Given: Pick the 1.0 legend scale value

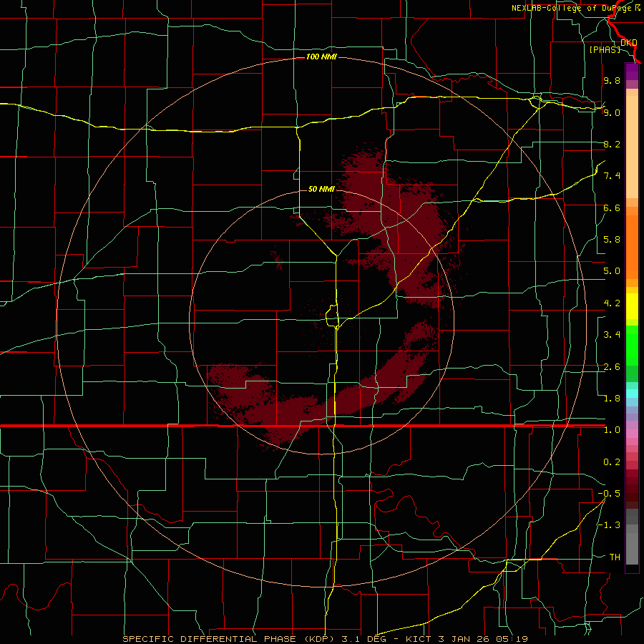Looking at the screenshot, I should [x=612, y=430].
